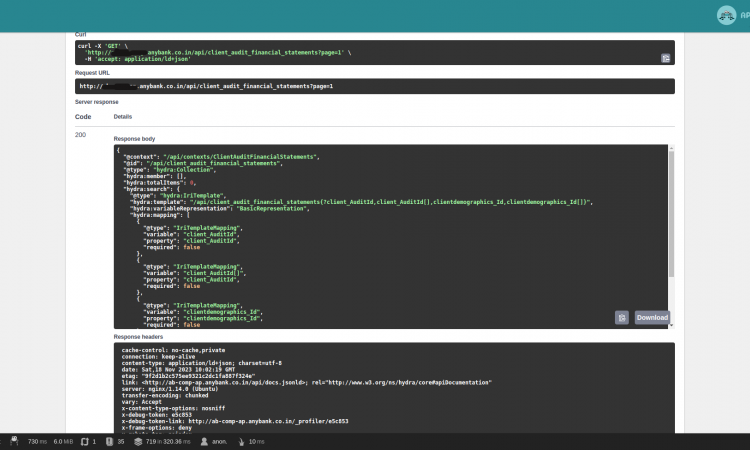
Task: Click the Request URL text box
Action: click(374, 87)
